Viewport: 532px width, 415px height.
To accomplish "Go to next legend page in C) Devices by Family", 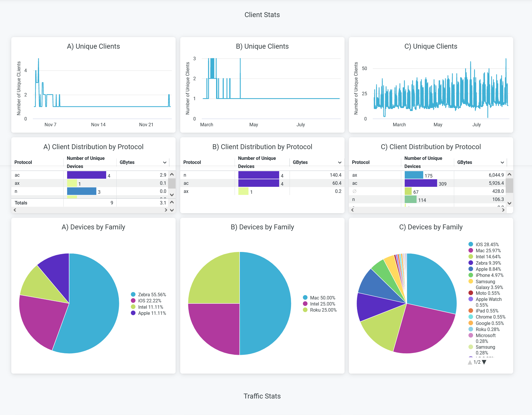I will coord(484,362).
